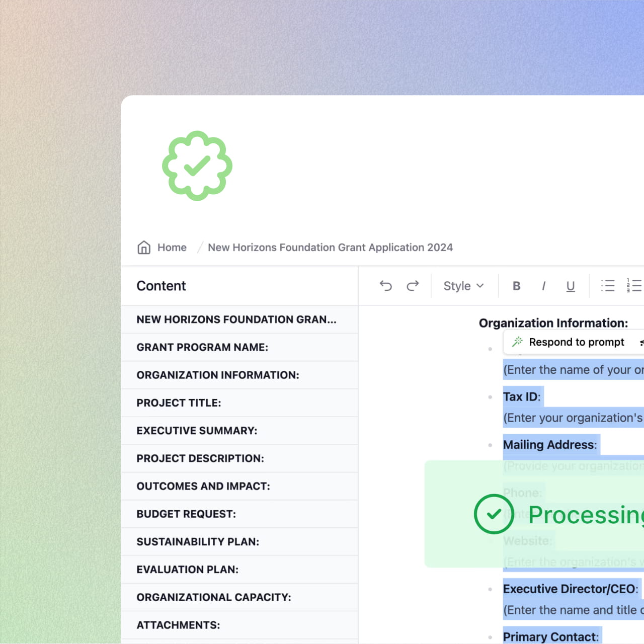Toggle underline formatting
644x644 pixels.
click(570, 286)
